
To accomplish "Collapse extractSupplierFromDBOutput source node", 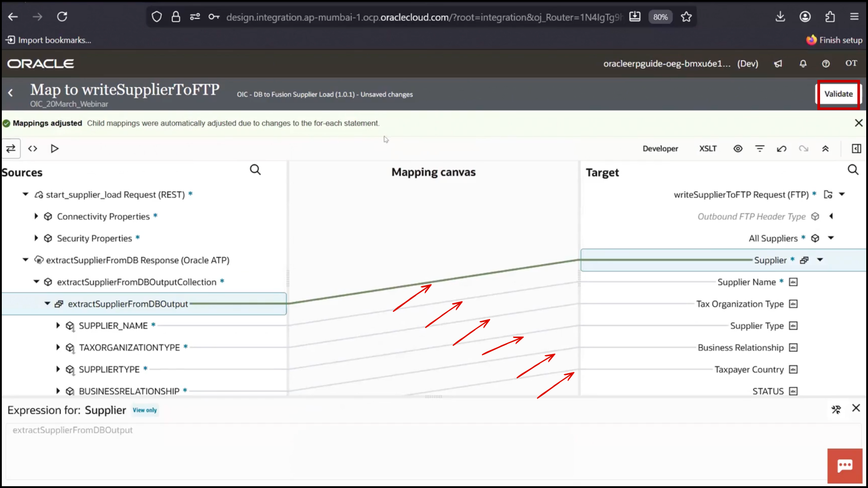I will (47, 304).
